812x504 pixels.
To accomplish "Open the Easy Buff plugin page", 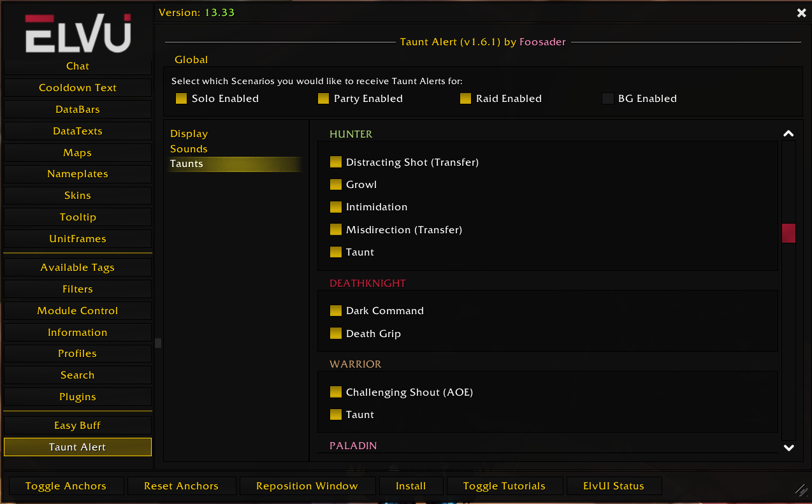I will 78,426.
